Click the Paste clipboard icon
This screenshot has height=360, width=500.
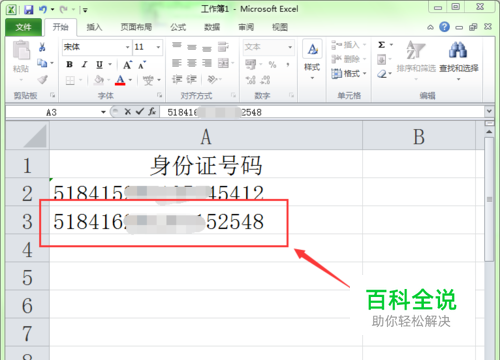point(21,50)
